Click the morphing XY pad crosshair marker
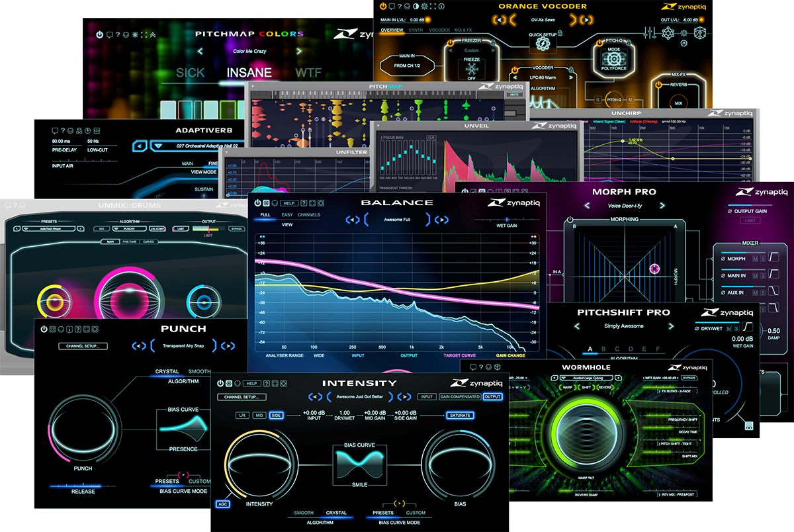794x532 pixels. pos(655,268)
